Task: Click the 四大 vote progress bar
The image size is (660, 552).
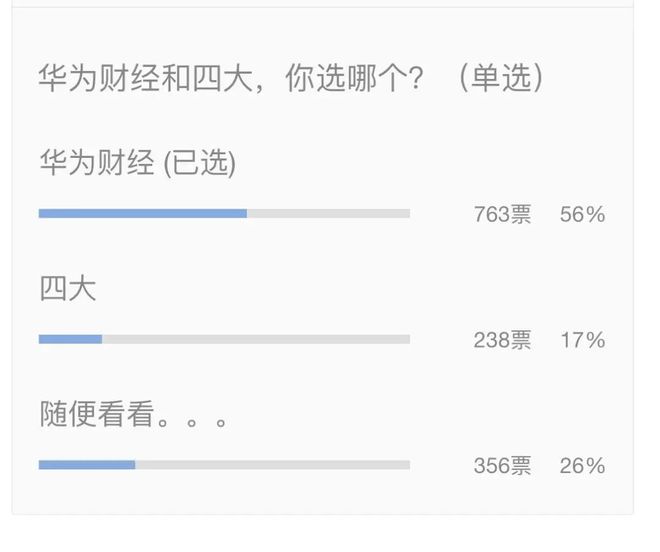Action: [x=224, y=339]
